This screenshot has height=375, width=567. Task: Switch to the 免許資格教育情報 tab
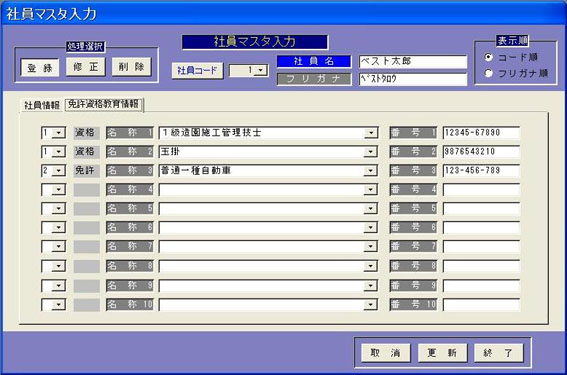tap(103, 105)
